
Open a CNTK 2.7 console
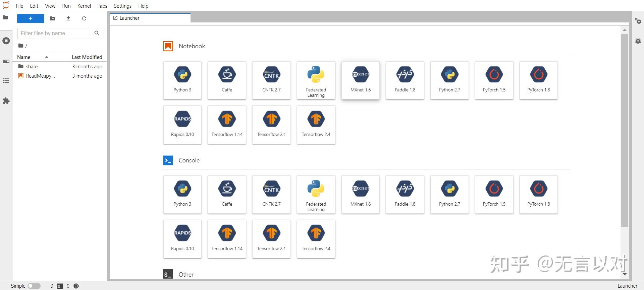point(271,195)
